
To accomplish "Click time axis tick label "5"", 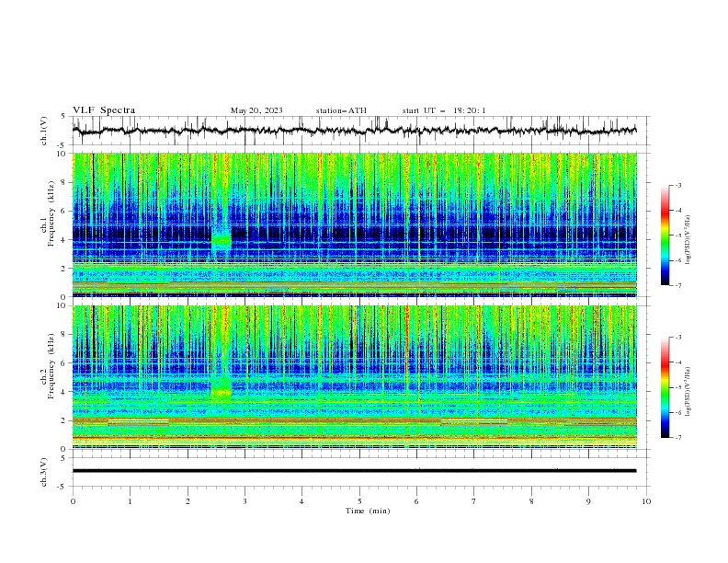I will click(359, 501).
